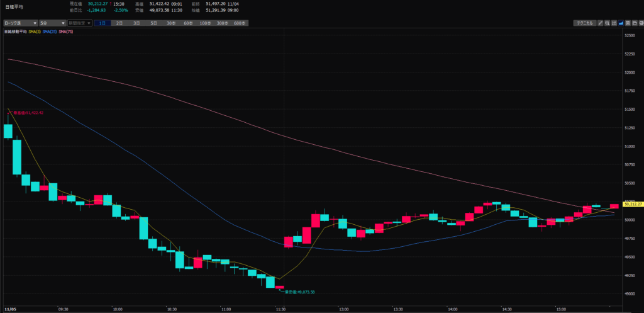Click the print icon at toolbar end
Viewport: 644px width, 313px height.
[x=640, y=23]
